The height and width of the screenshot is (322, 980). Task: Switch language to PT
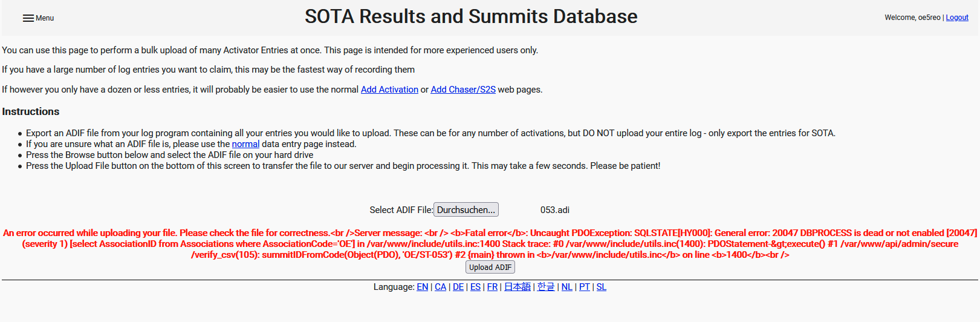[x=584, y=287]
